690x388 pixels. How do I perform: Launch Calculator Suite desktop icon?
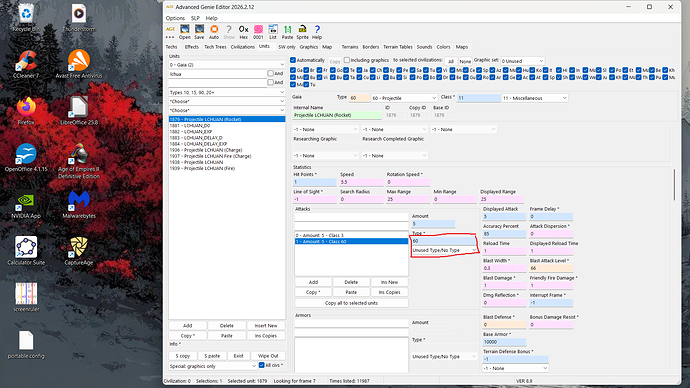[x=26, y=251]
